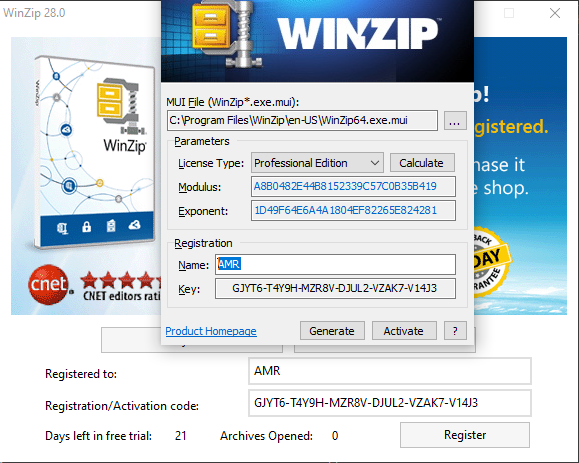The image size is (579, 463).
Task: Open the question mark help button
Action: tap(455, 331)
